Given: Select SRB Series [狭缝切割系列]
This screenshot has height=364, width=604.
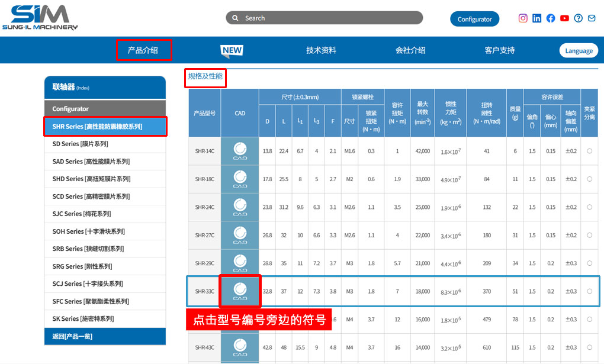Looking at the screenshot, I should (105, 249).
